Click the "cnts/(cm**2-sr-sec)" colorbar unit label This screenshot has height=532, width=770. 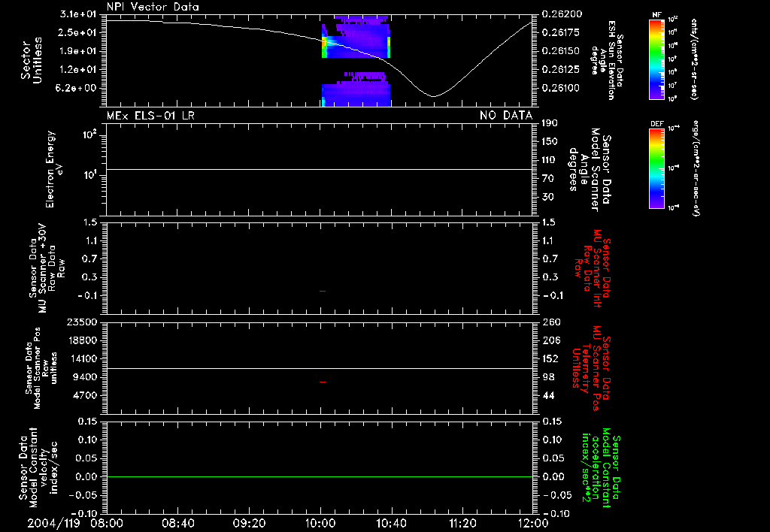(694, 59)
